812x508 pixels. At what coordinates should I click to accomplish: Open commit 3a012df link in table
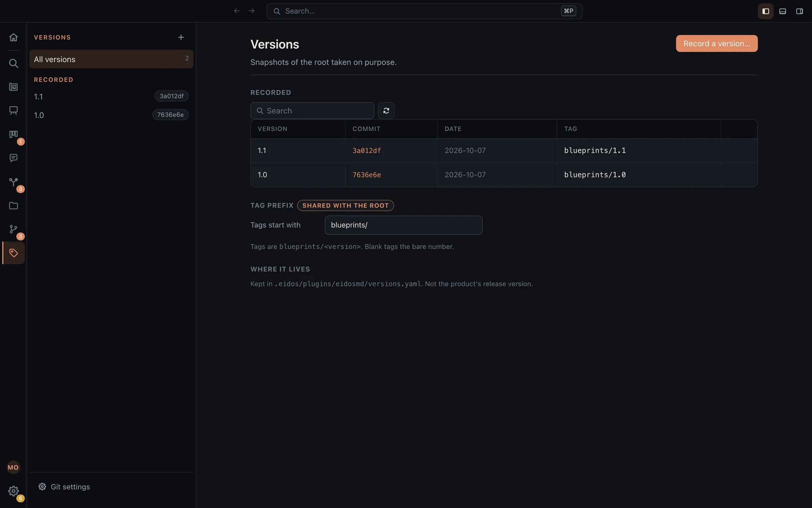click(x=367, y=151)
